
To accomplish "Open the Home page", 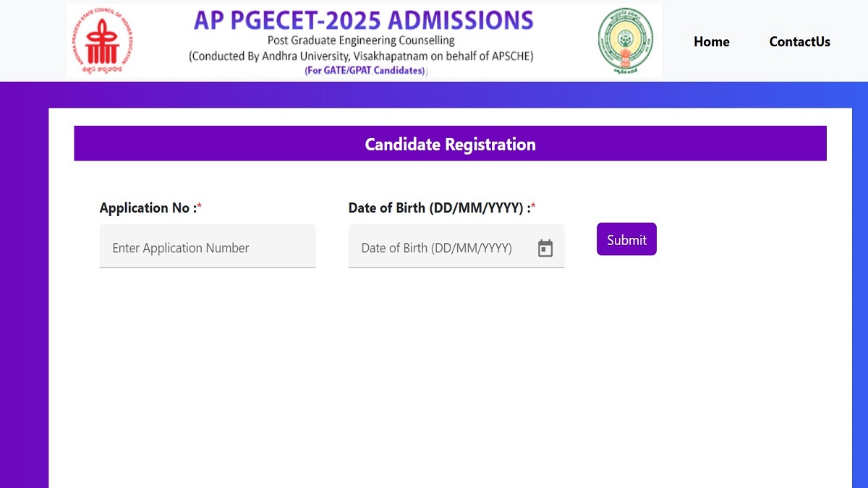I will pyautogui.click(x=711, y=42).
